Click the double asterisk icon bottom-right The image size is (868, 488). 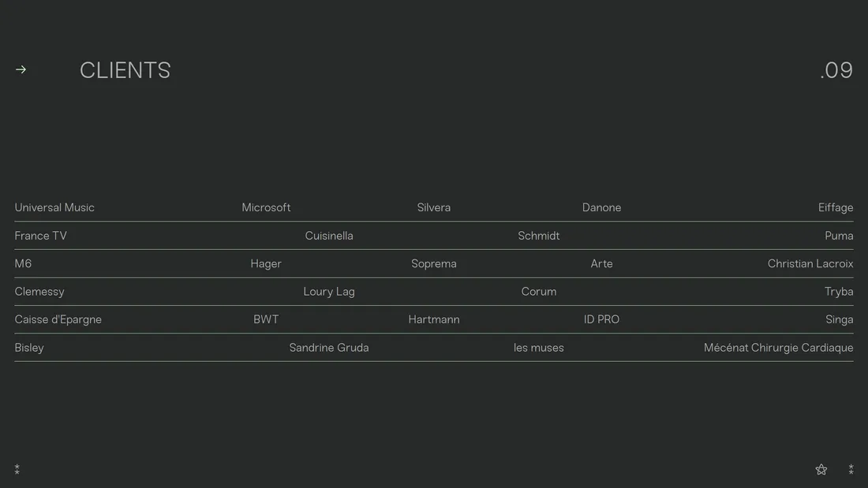pos(851,470)
